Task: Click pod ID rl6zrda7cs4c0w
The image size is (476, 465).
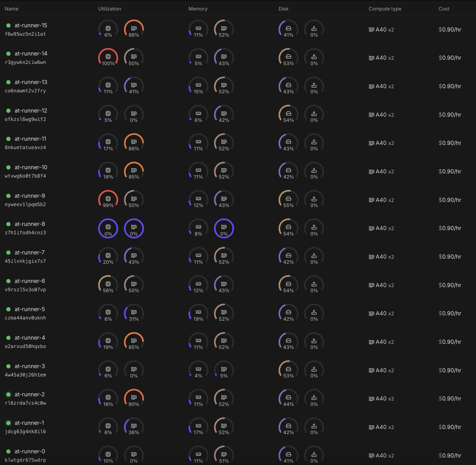Action: pos(25,403)
